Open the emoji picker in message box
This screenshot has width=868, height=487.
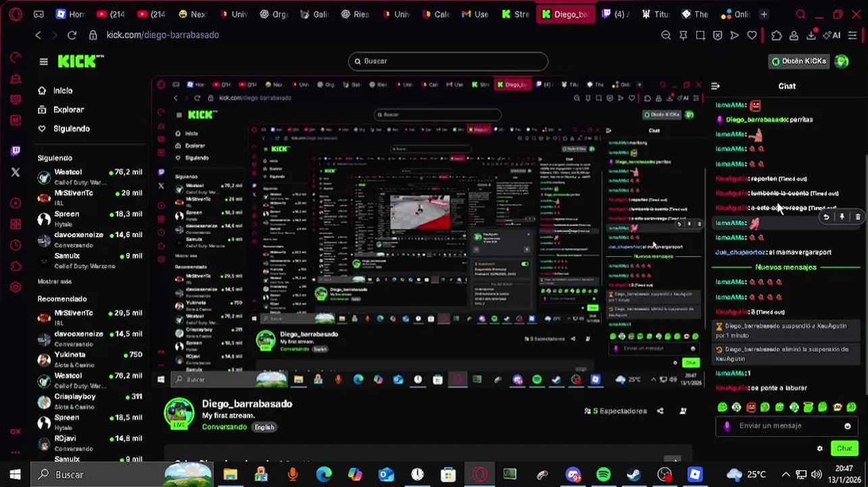tap(847, 426)
